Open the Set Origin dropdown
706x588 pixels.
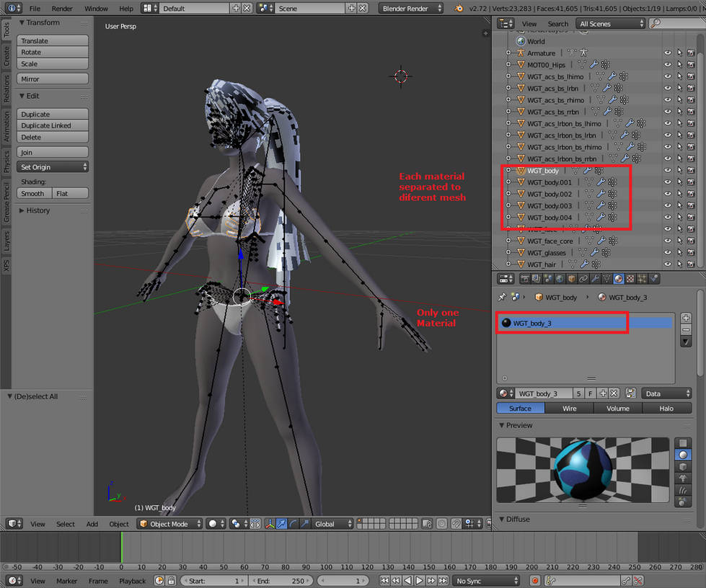(x=52, y=167)
